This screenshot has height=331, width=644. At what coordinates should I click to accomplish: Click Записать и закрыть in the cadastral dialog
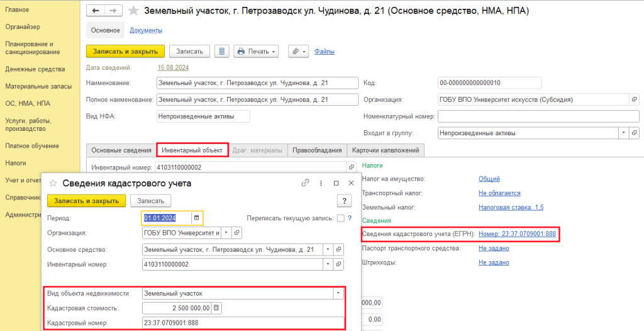click(x=87, y=201)
